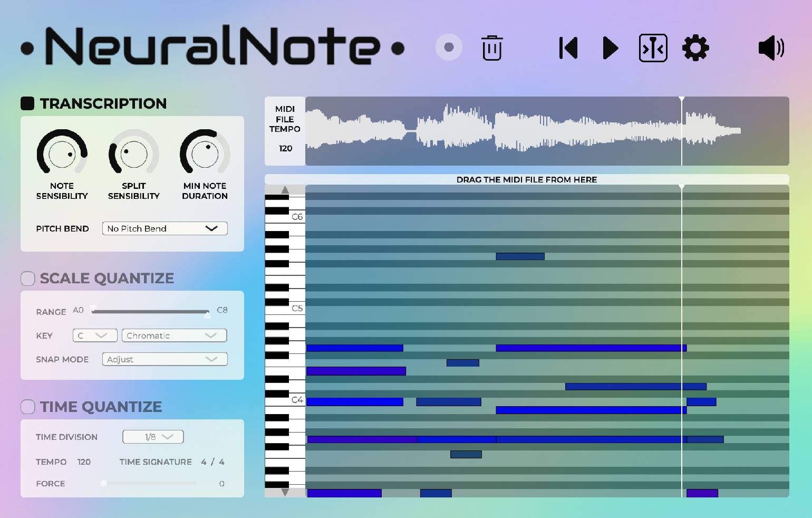Click the MIDI file tempo value 120
The height and width of the screenshot is (518, 812).
click(285, 149)
